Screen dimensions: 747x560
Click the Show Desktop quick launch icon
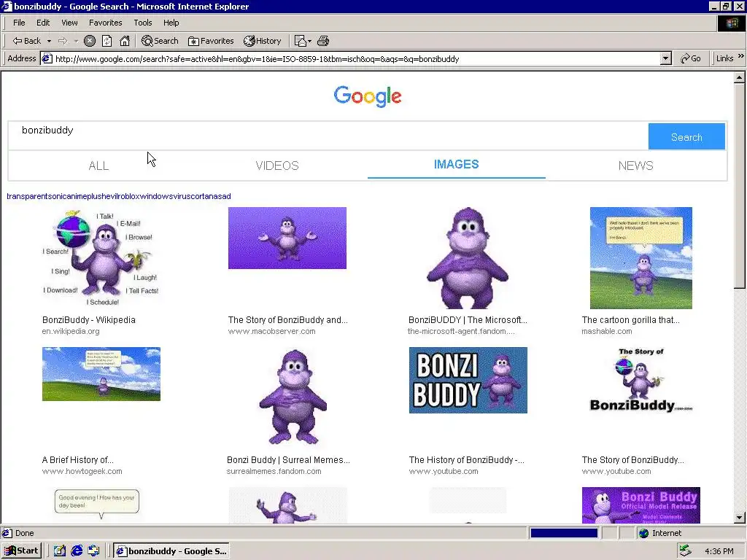click(x=60, y=551)
